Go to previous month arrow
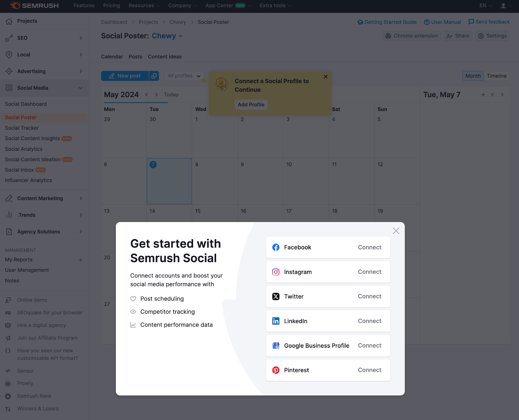The image size is (519, 420). pyautogui.click(x=147, y=95)
